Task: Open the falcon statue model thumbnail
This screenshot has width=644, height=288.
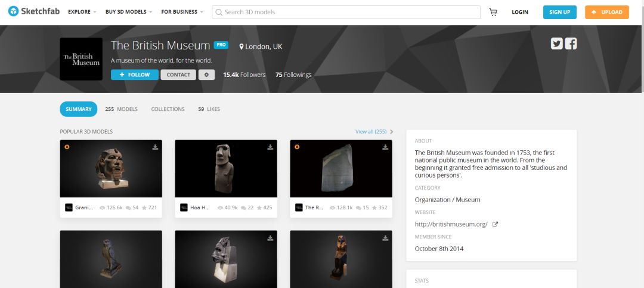Action: [x=111, y=259]
